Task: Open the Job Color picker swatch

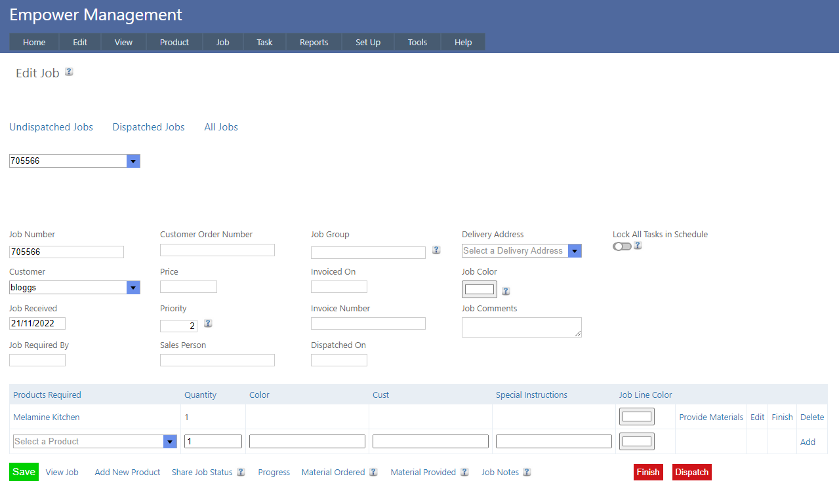Action: pyautogui.click(x=479, y=290)
